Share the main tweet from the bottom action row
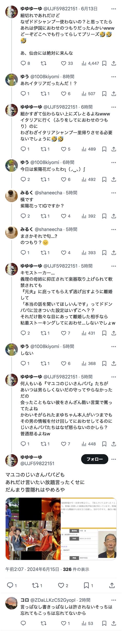122x644 pixels. pyautogui.click(x=112, y=586)
